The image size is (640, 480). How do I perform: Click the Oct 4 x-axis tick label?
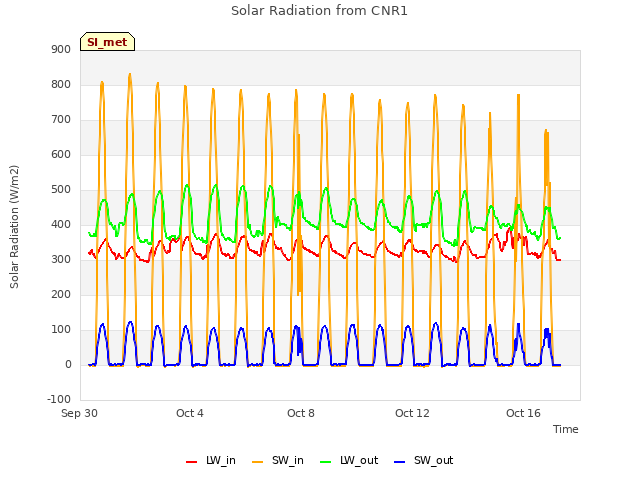pos(190,413)
